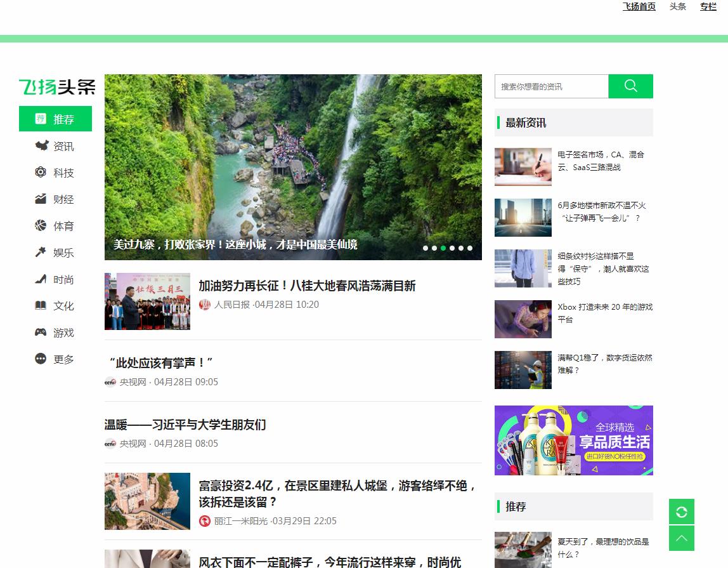Click the 丽江一米阳光 source name
Viewport: 728px width, 568px height.
240,521
